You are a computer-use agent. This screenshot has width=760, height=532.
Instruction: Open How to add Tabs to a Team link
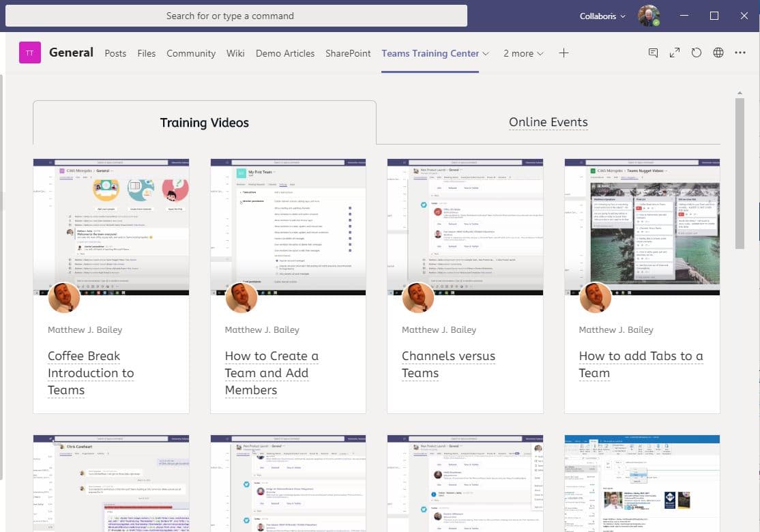(x=641, y=364)
